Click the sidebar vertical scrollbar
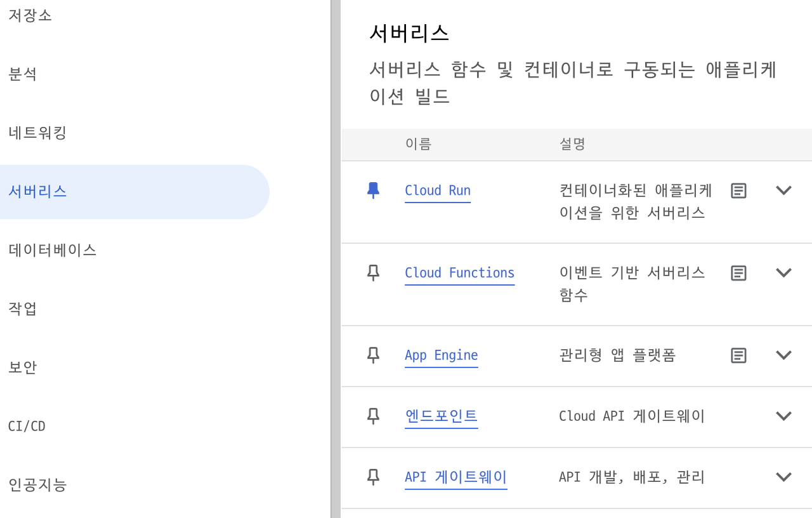812x518 pixels. coord(335,259)
